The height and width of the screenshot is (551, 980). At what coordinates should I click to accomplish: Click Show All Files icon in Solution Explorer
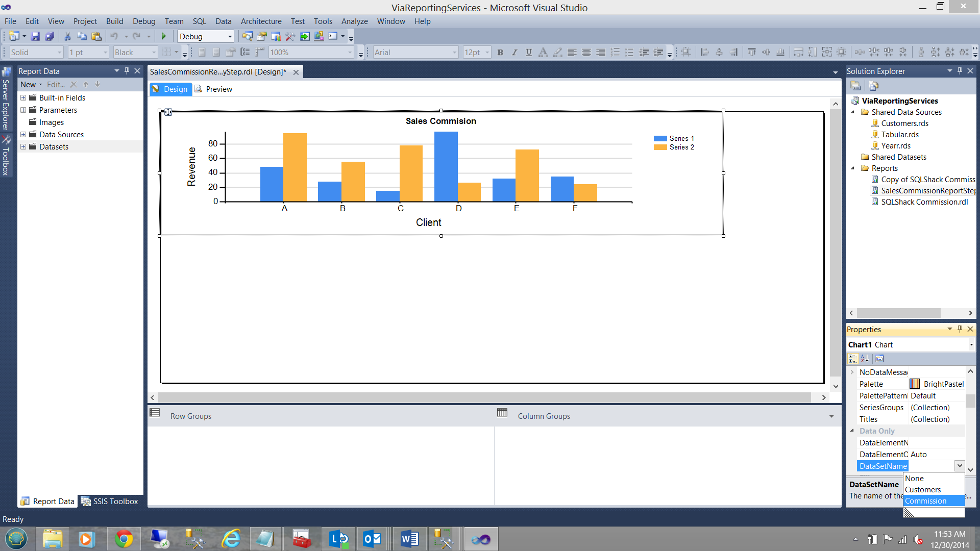(x=874, y=86)
